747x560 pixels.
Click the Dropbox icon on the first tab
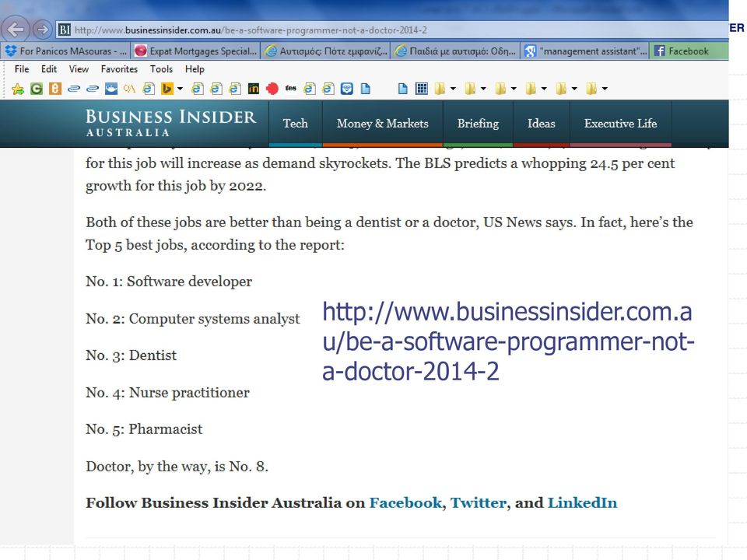pos(11,51)
